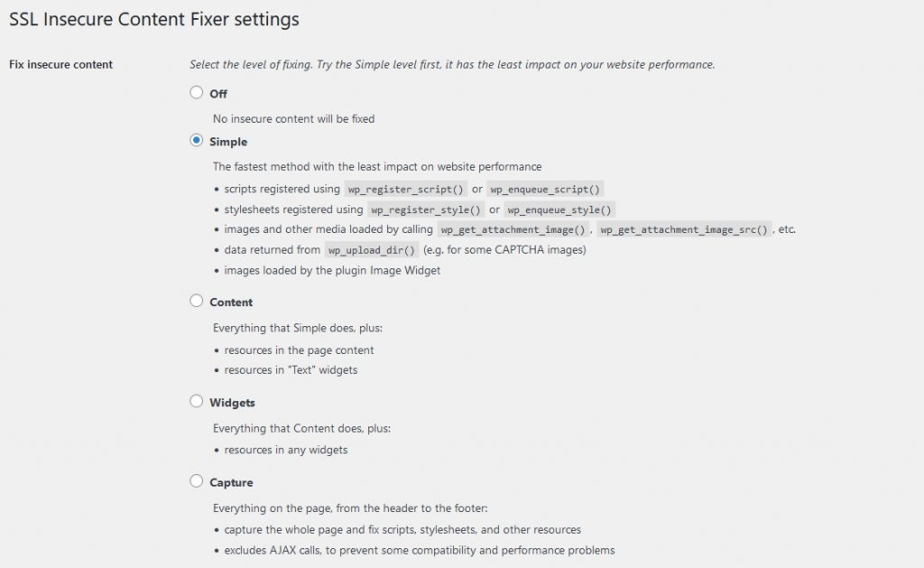Image resolution: width=924 pixels, height=568 pixels.
Task: Click the 'No insecure content will be fixed' text
Action: pyautogui.click(x=293, y=118)
